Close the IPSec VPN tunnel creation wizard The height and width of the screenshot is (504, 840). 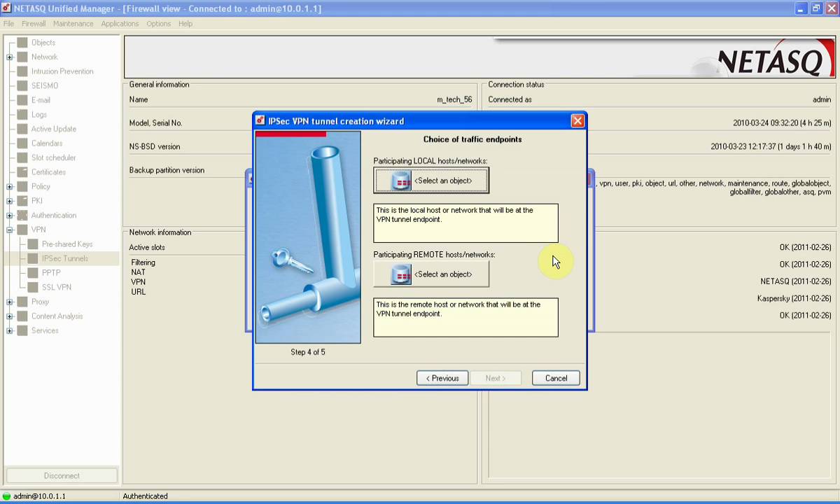[577, 121]
